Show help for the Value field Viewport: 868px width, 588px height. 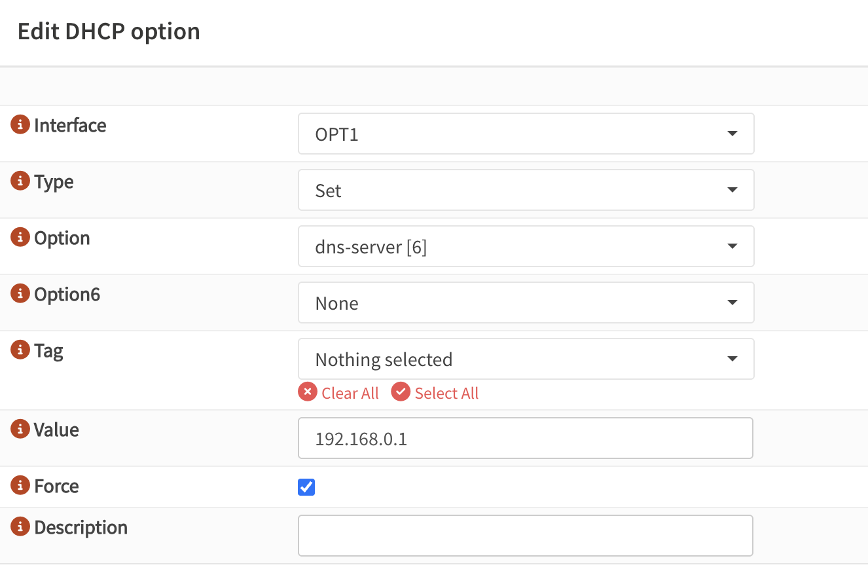tap(20, 428)
